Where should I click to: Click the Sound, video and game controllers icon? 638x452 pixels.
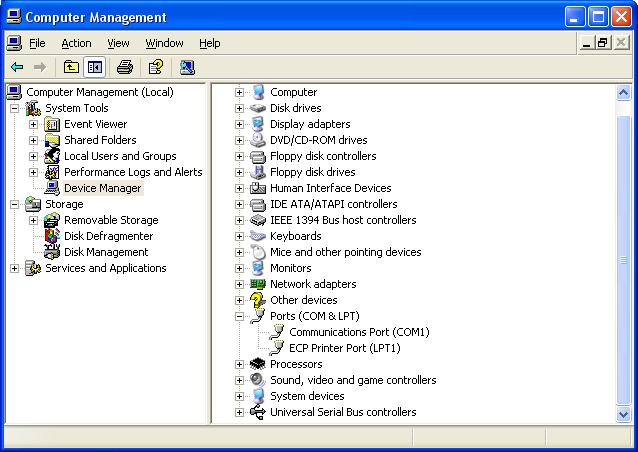[x=258, y=380]
